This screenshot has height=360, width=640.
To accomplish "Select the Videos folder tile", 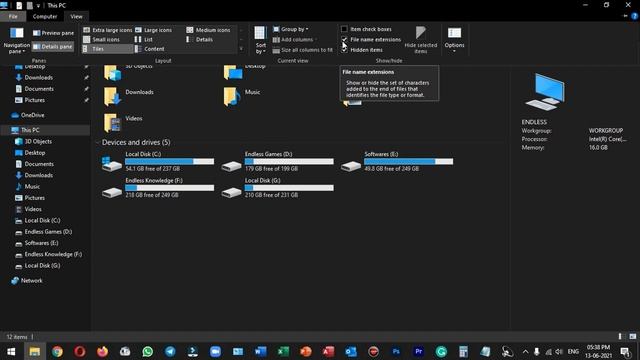I will click(x=124, y=122).
